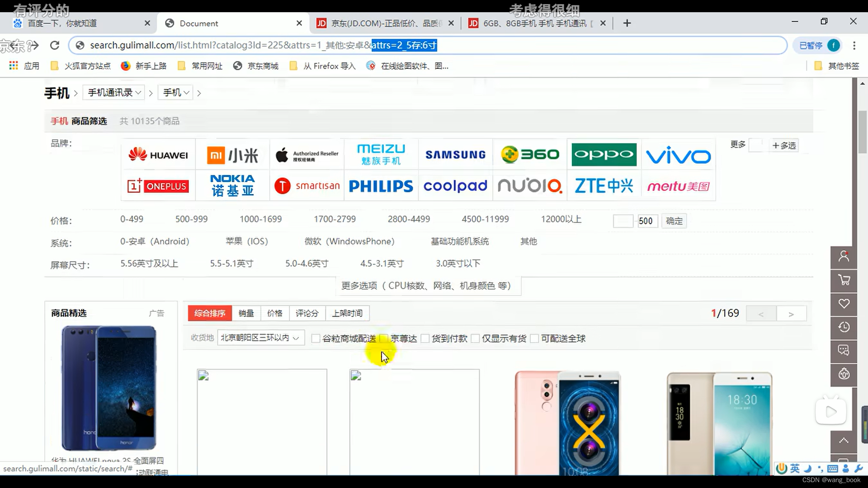Open user account icon in right sidebar
Image resolution: width=868 pixels, height=488 pixels.
pyautogui.click(x=844, y=257)
